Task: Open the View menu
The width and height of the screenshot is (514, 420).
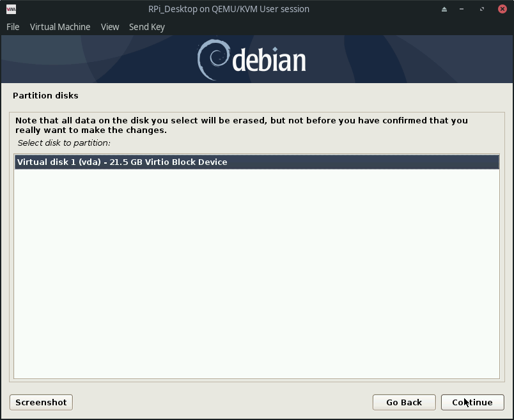Action: coord(110,27)
